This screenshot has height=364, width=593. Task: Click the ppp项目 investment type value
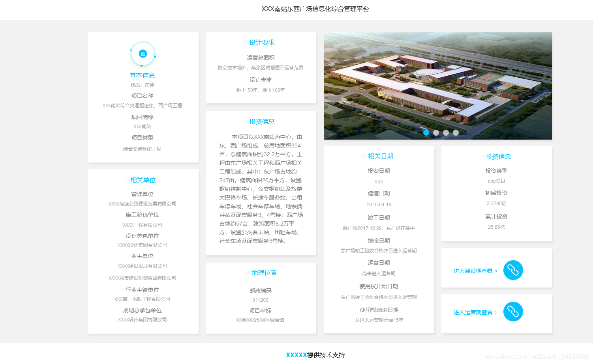496,181
